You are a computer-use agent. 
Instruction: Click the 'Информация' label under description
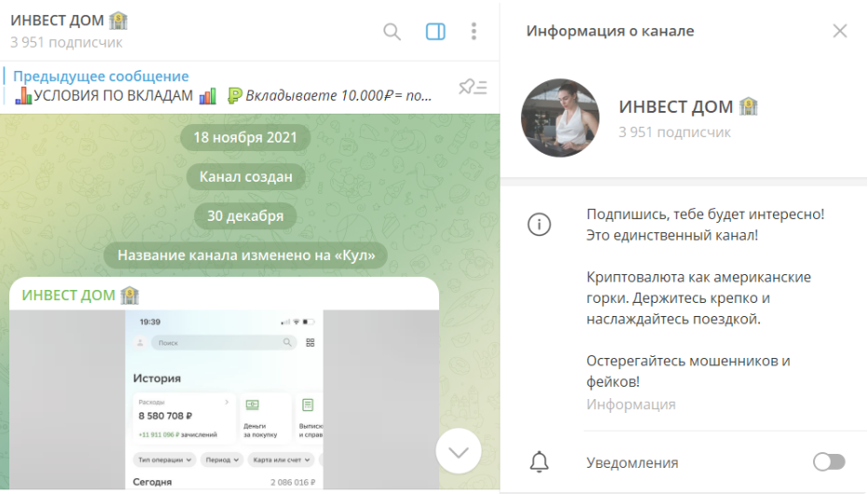[631, 405]
